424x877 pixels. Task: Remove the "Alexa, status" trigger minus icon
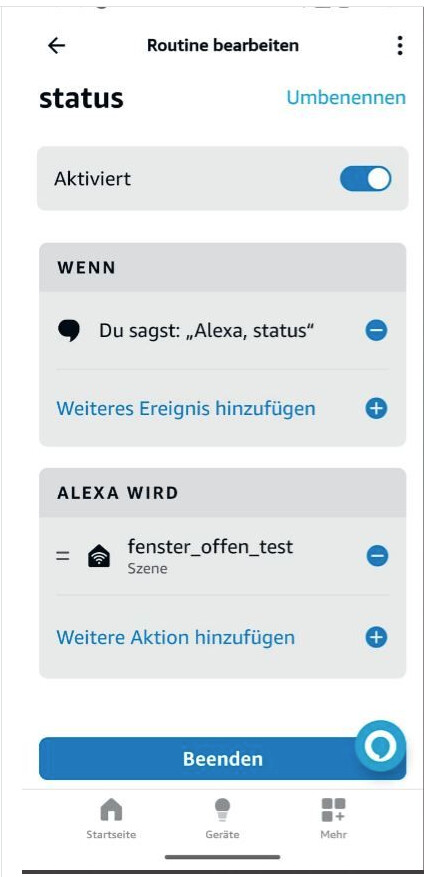coord(376,331)
